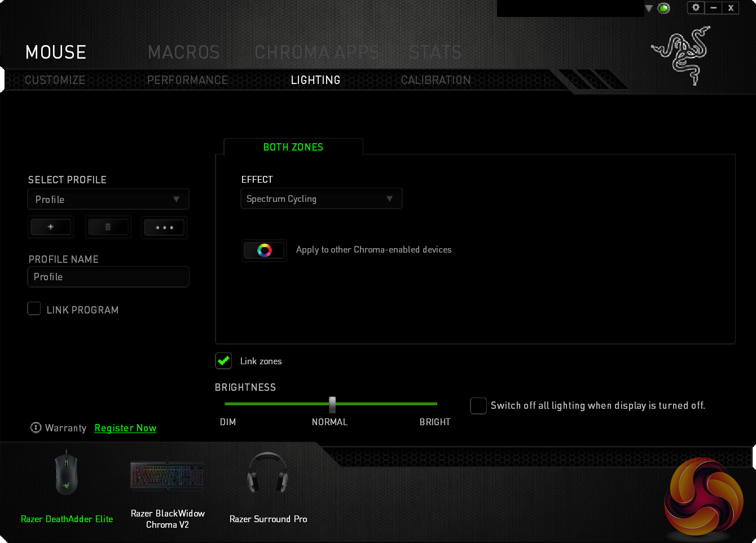Switch to the Performance sub-tab
The image size is (756, 543).
[187, 80]
